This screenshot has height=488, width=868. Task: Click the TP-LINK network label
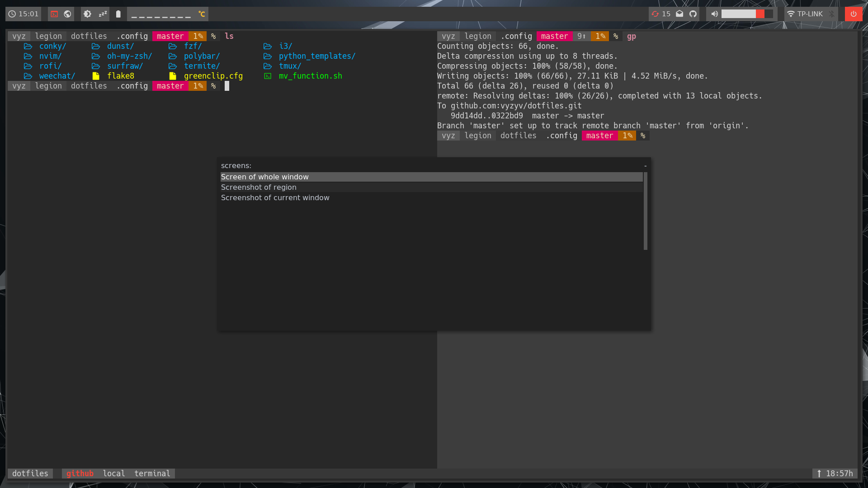point(810,14)
